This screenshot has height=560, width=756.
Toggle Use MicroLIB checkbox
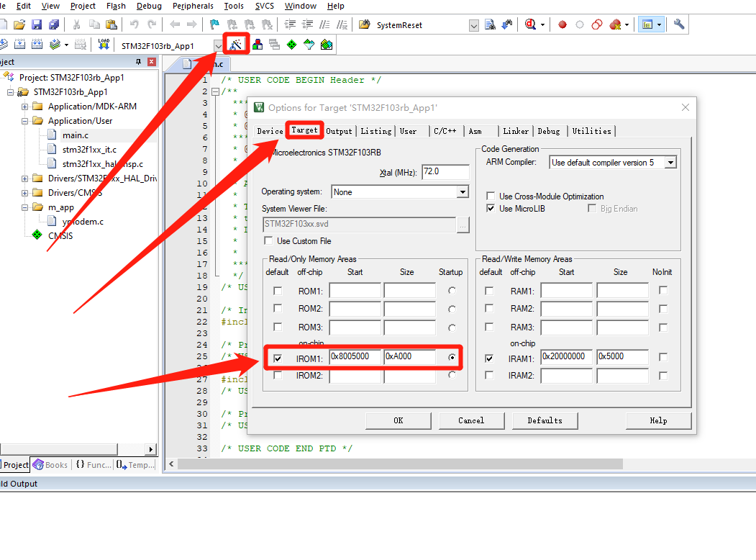491,208
